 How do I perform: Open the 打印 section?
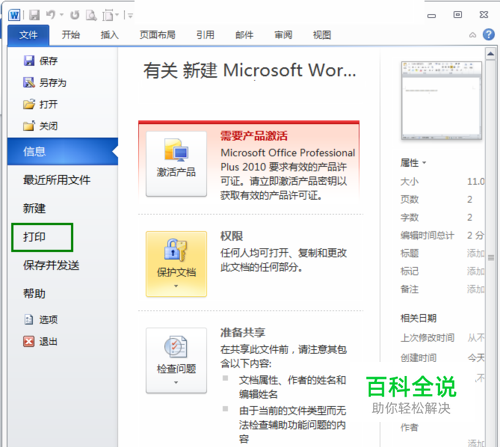click(34, 237)
